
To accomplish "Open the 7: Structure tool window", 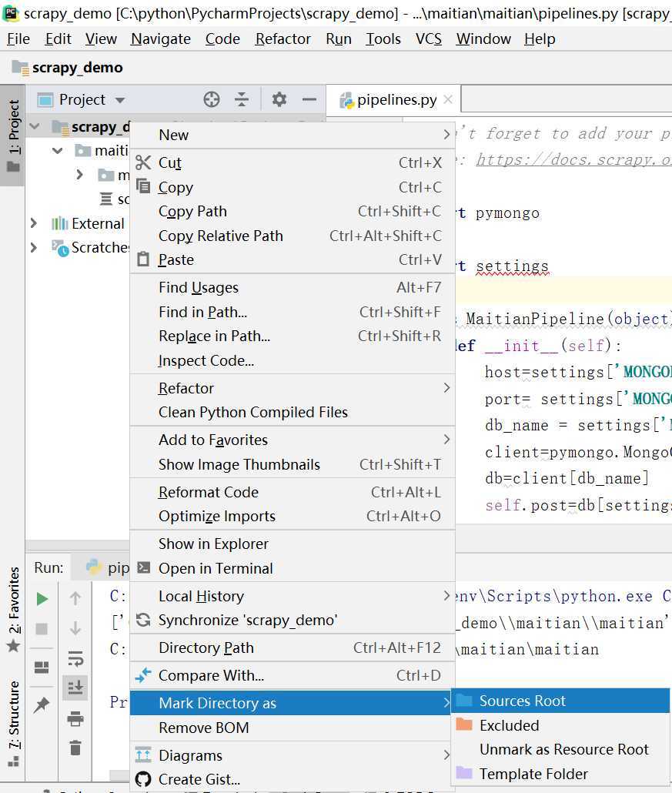I will (13, 723).
